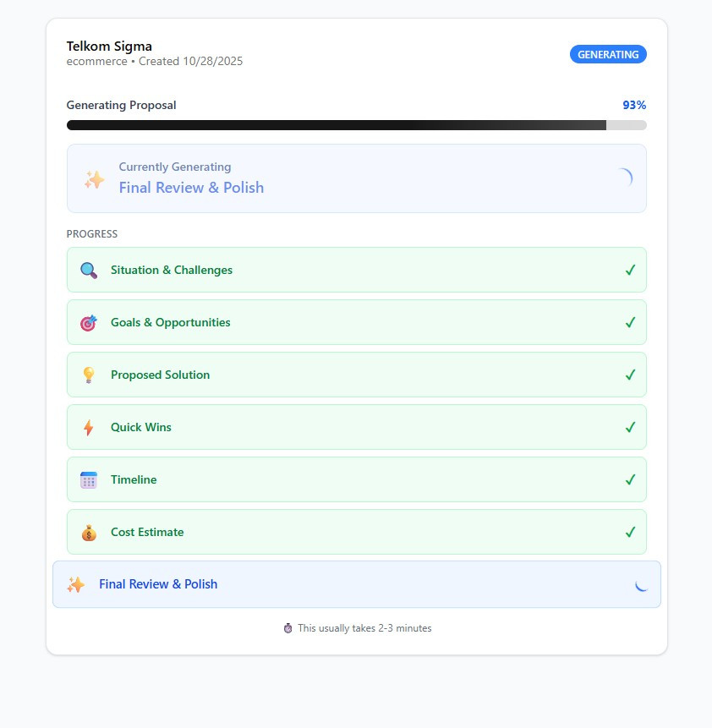This screenshot has width=712, height=728.
Task: Click the green checkmark on Situation & Challenges
Action: coord(630,271)
